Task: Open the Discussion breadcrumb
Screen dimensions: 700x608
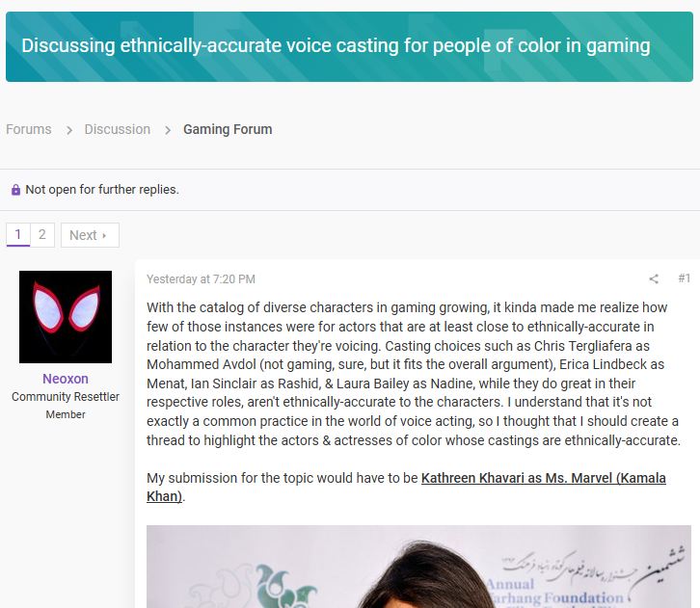Action: [118, 129]
